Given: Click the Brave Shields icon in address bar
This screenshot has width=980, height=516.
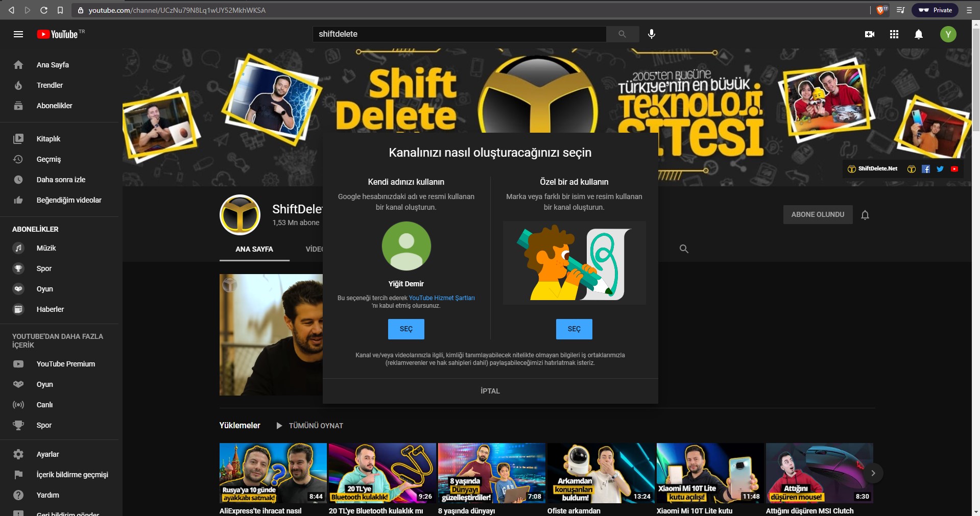Looking at the screenshot, I should point(881,10).
